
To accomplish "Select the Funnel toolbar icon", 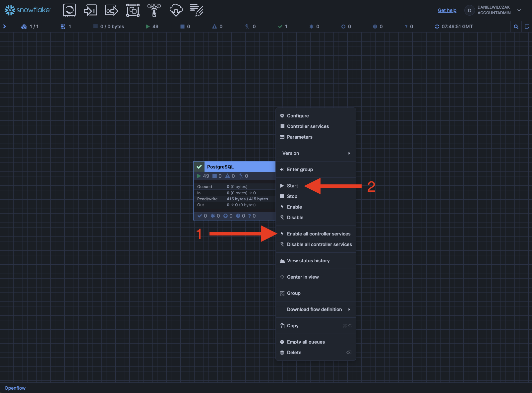I will (x=154, y=10).
